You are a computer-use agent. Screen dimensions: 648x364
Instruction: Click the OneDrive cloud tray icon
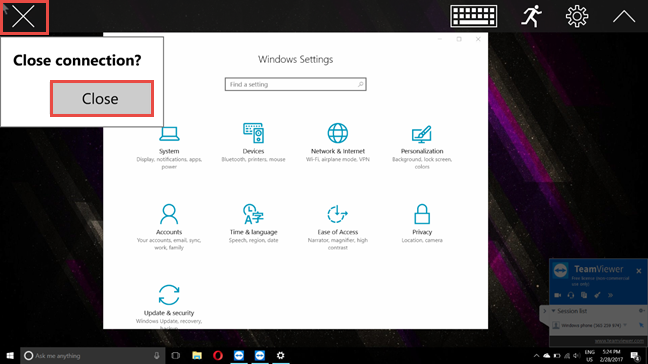click(x=547, y=355)
